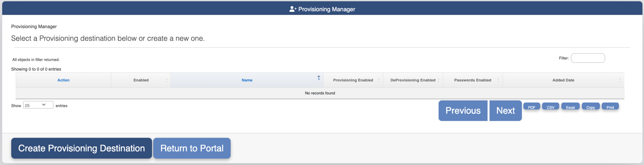Print the table using Print button

pos(610,107)
